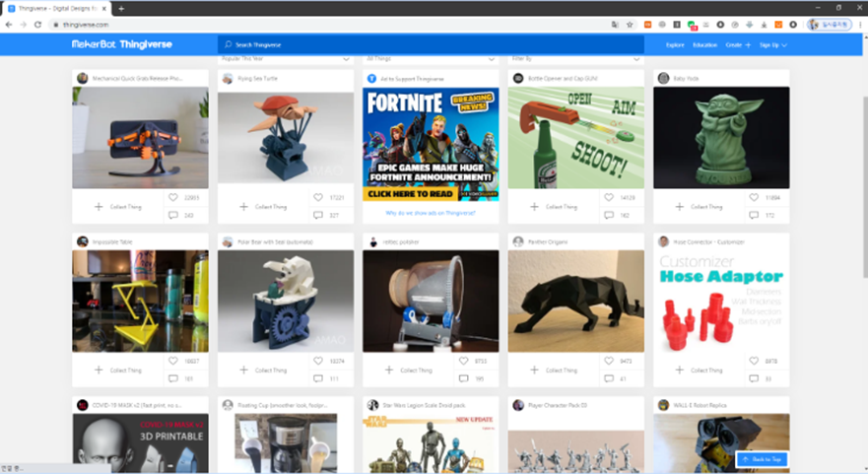The width and height of the screenshot is (868, 474).
Task: Open comments on Baby Yoda card
Action: (754, 215)
